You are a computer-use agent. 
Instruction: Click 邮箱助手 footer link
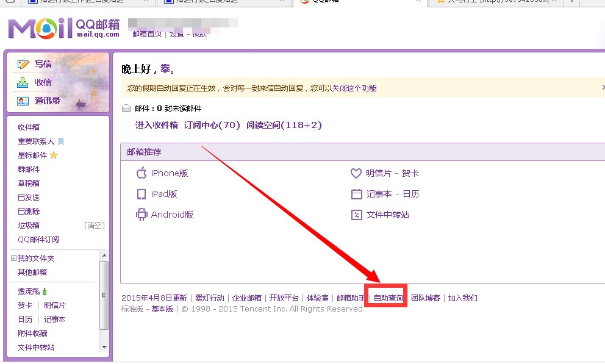(351, 298)
